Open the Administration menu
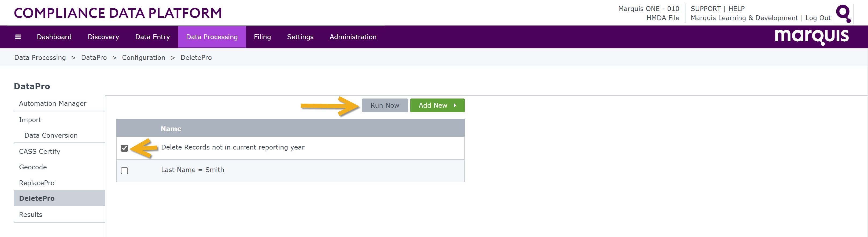Image resolution: width=868 pixels, height=237 pixels. point(353,37)
